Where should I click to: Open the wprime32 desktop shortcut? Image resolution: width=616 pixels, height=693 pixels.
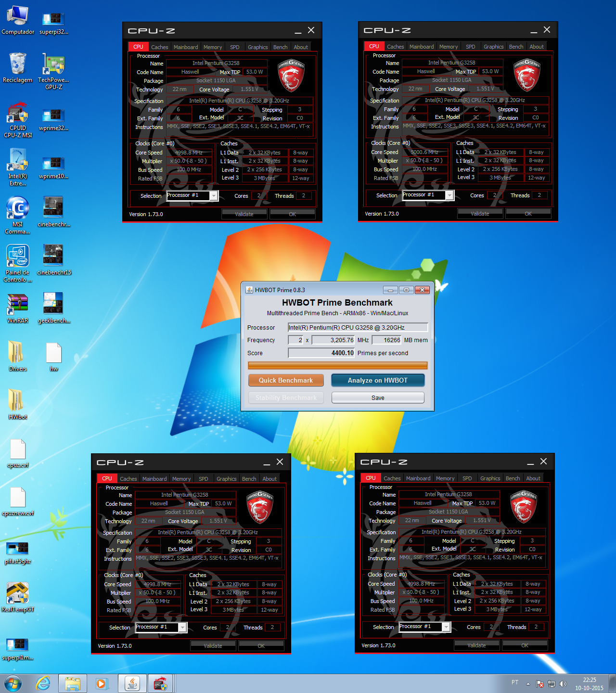pos(54,118)
